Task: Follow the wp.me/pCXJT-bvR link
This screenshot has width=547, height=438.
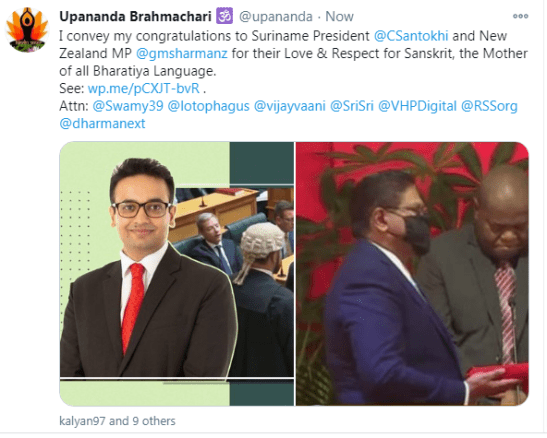Action: [143, 89]
